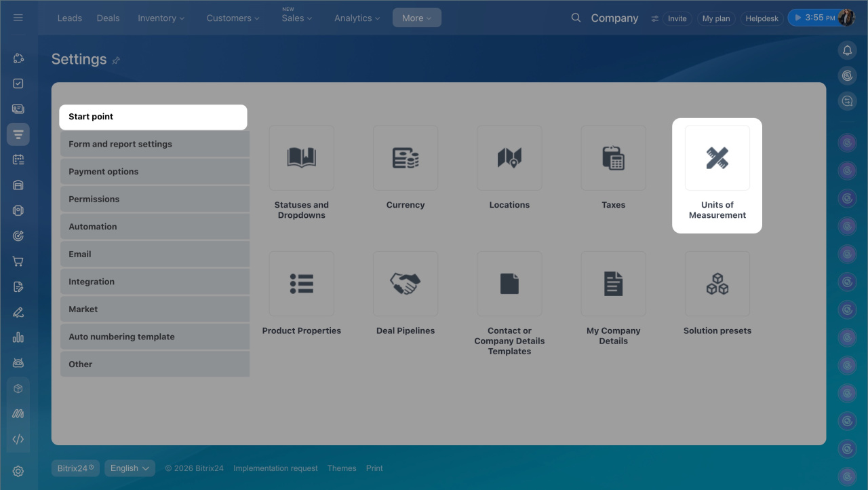Open the Taxes settings icon
Image resolution: width=868 pixels, height=490 pixels.
[x=613, y=158]
